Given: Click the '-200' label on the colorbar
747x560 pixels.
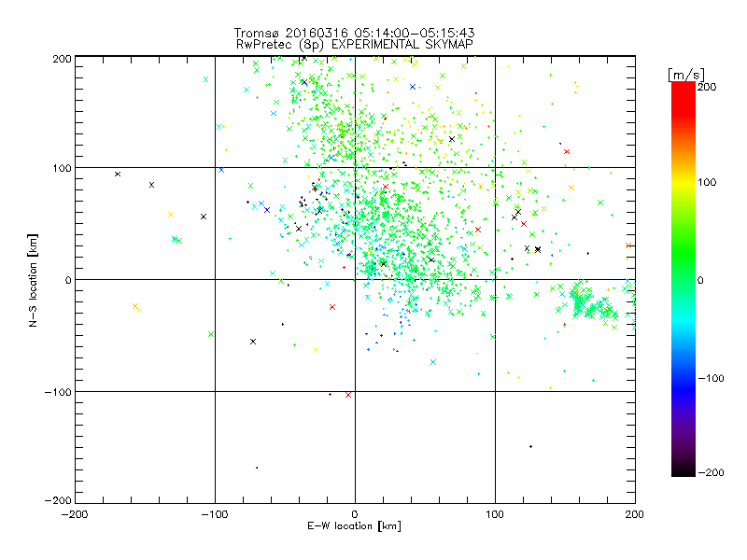Looking at the screenshot, I should tap(711, 472).
